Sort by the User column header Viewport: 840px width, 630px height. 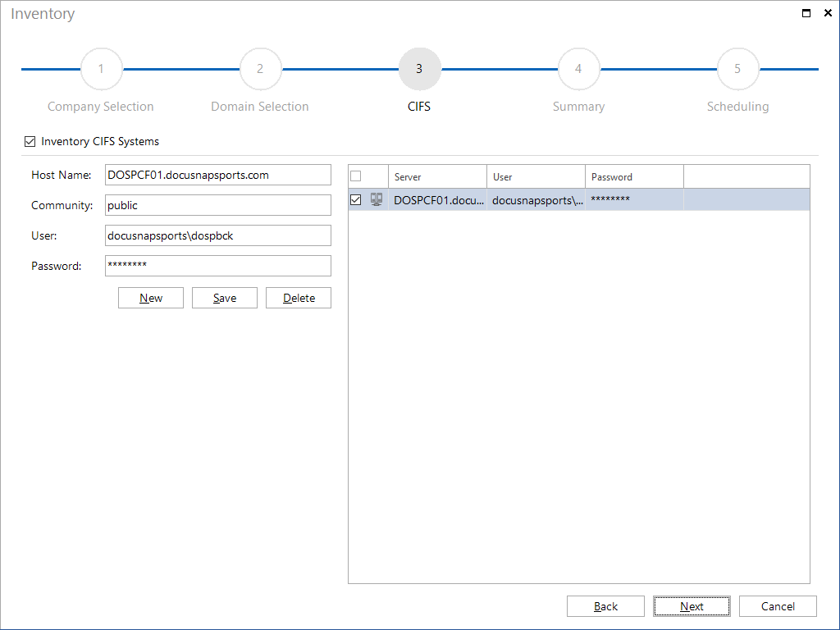(x=536, y=177)
